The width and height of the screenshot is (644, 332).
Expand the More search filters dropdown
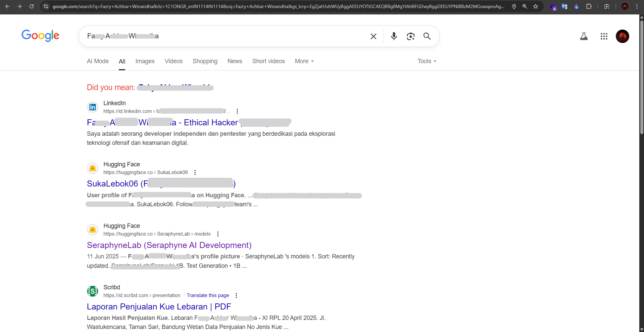tap(304, 61)
